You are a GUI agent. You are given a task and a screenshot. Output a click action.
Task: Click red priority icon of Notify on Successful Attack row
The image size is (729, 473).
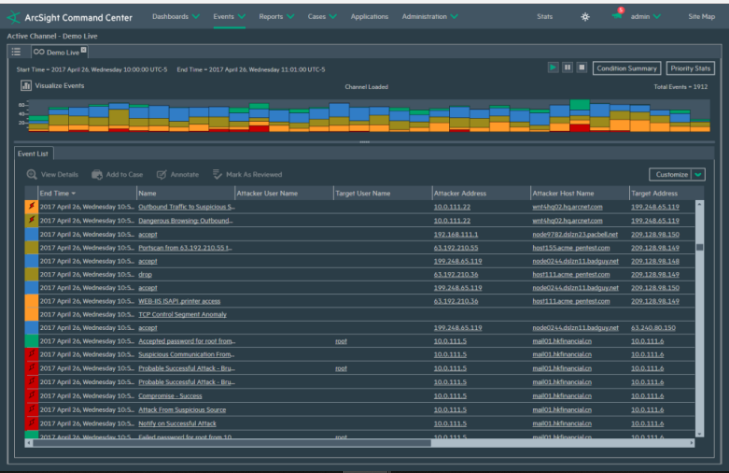(32, 424)
